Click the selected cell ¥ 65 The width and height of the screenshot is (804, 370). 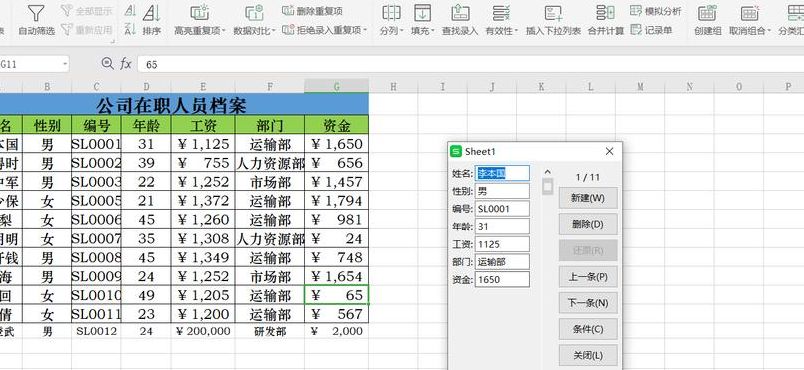pos(336,295)
